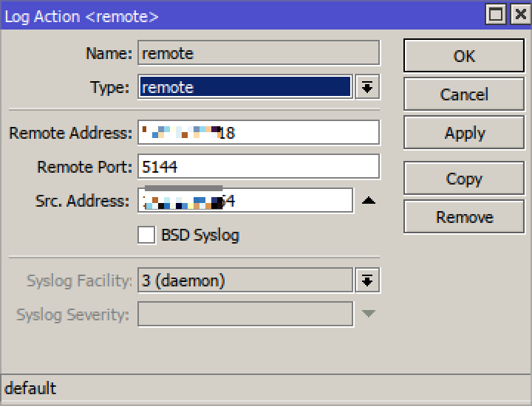Viewport: 532px width, 406px height.
Task: Close the Log Action dialog
Action: 519,15
